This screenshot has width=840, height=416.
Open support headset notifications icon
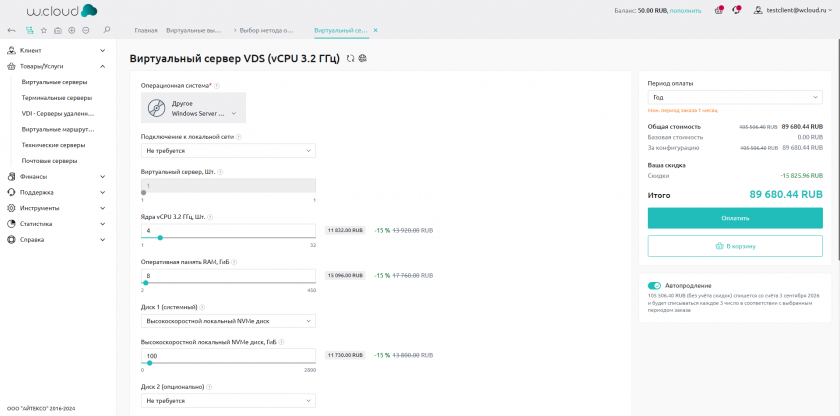click(x=737, y=10)
